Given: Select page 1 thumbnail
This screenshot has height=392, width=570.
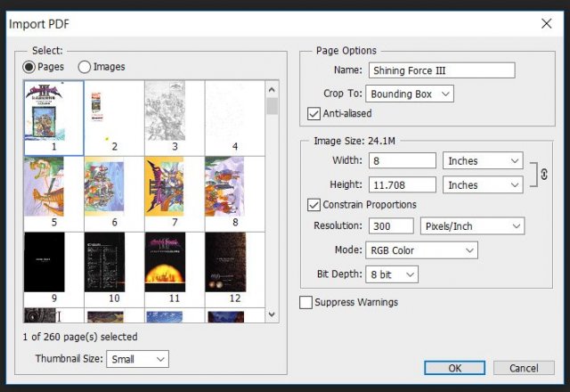Looking at the screenshot, I should tap(53, 118).
